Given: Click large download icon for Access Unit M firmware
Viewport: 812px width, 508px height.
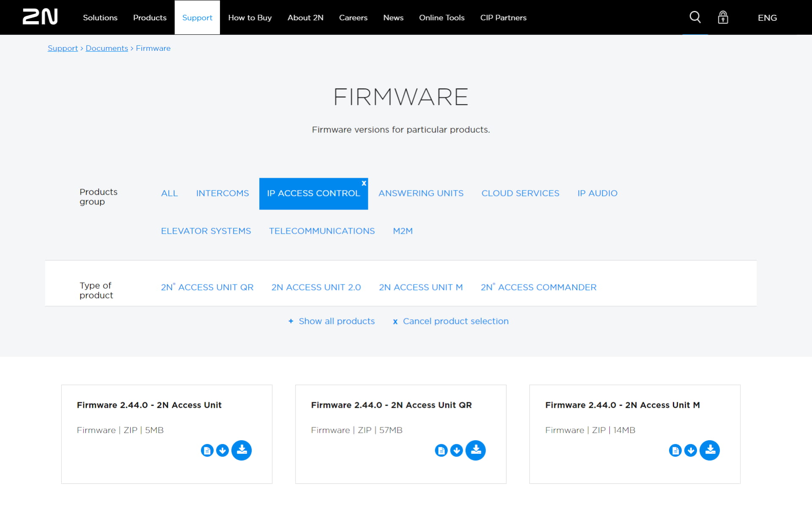Looking at the screenshot, I should coord(710,450).
